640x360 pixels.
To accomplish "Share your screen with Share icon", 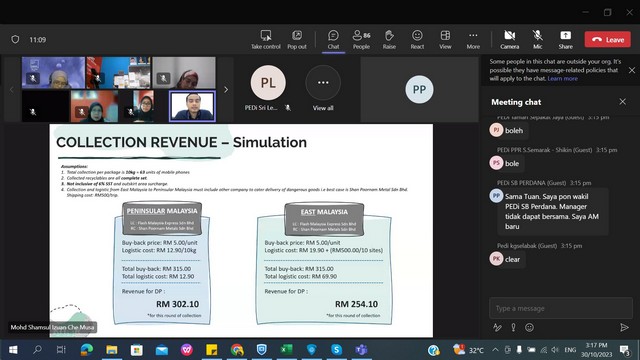I will tap(565, 40).
